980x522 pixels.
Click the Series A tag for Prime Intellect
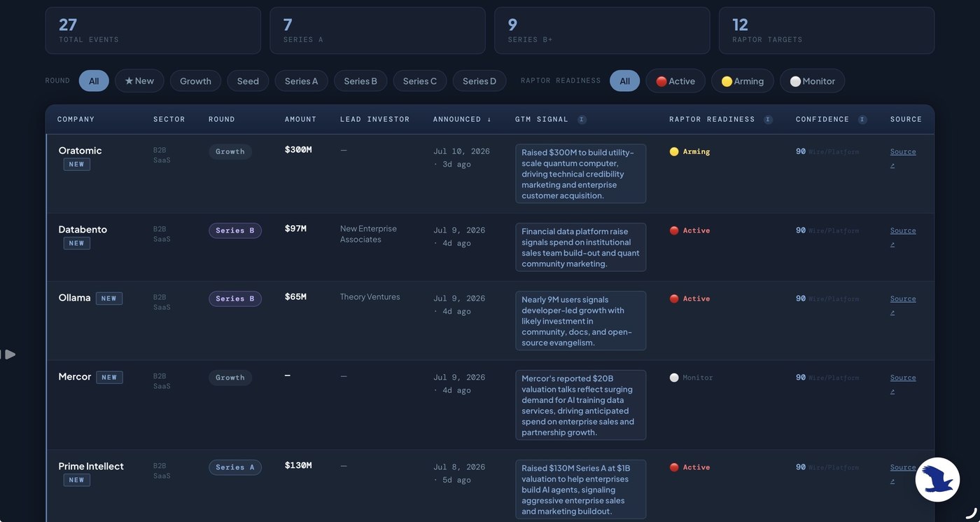point(235,467)
